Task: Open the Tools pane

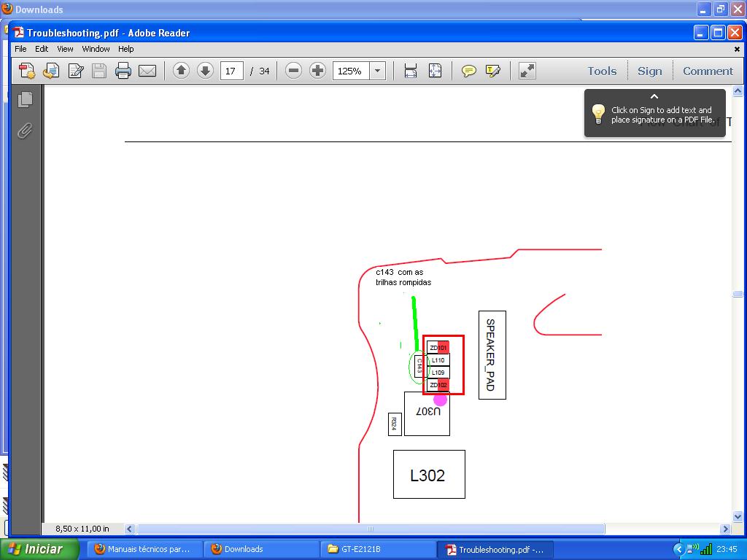Action: tap(602, 71)
